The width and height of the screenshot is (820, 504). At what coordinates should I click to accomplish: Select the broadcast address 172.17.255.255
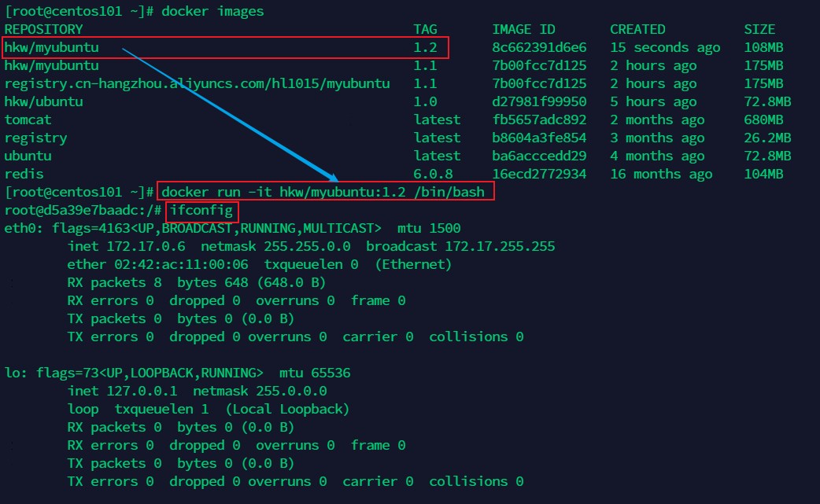500,247
